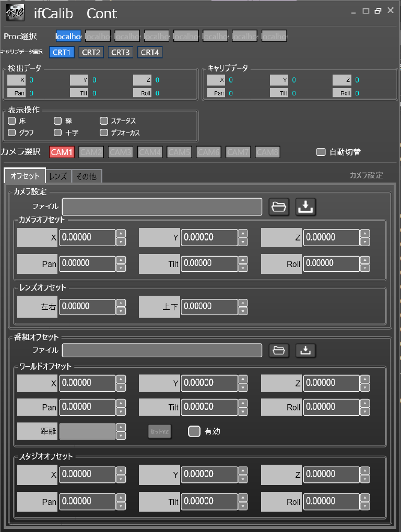Check the 有効 checkbox
The height and width of the screenshot is (532, 401).
(x=194, y=431)
